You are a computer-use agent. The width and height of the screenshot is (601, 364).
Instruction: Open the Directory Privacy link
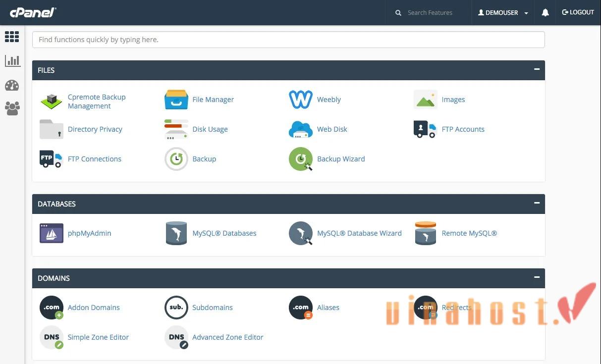coord(95,129)
